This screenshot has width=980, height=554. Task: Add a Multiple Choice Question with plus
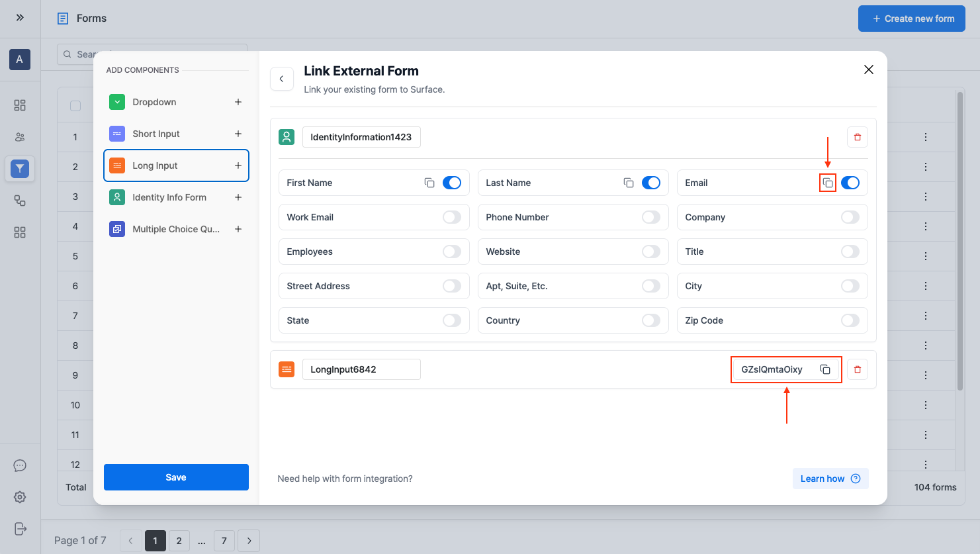(x=238, y=229)
